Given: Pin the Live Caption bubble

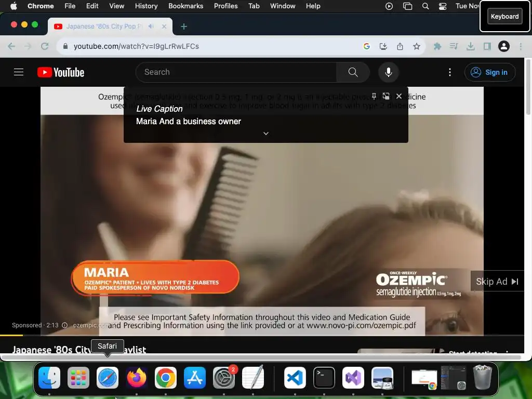Looking at the screenshot, I should tap(374, 96).
